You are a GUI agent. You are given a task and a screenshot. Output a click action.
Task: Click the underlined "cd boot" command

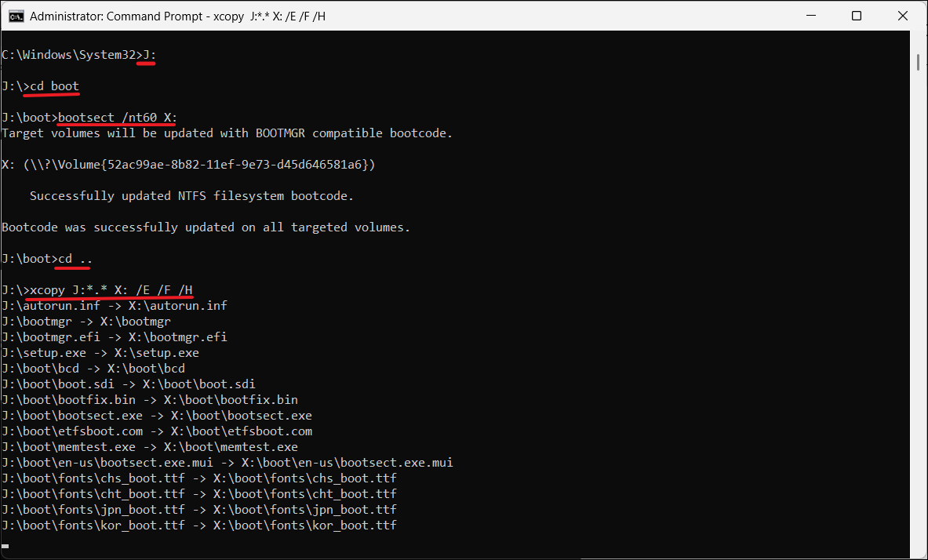pos(54,86)
